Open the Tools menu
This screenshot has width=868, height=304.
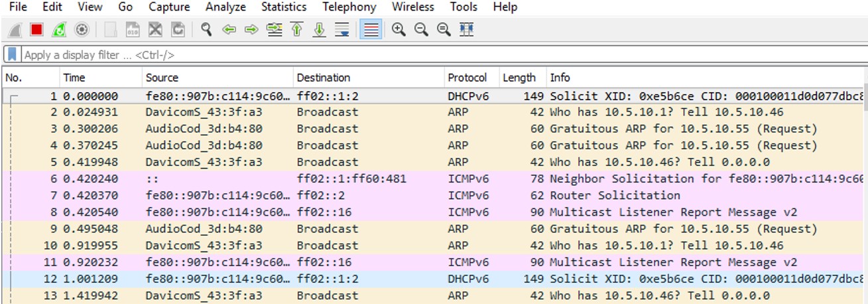pyautogui.click(x=464, y=7)
